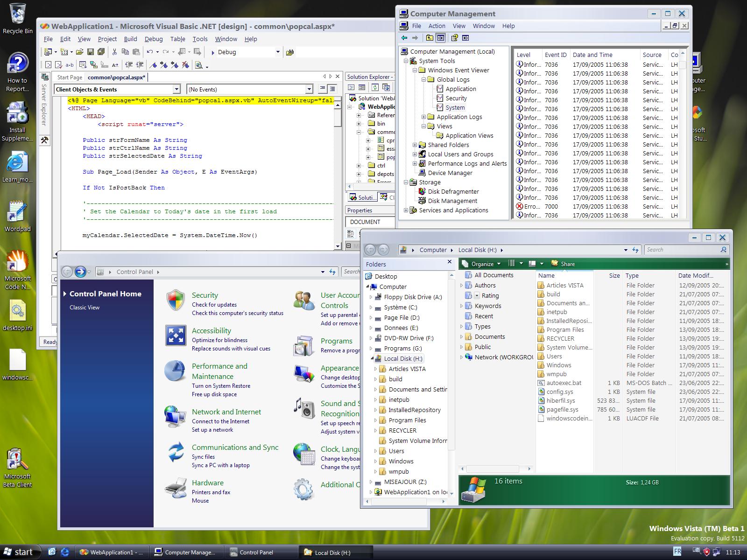Click the Clear Bookmarks icon with red X
This screenshot has width=747, height=560.
(186, 65)
